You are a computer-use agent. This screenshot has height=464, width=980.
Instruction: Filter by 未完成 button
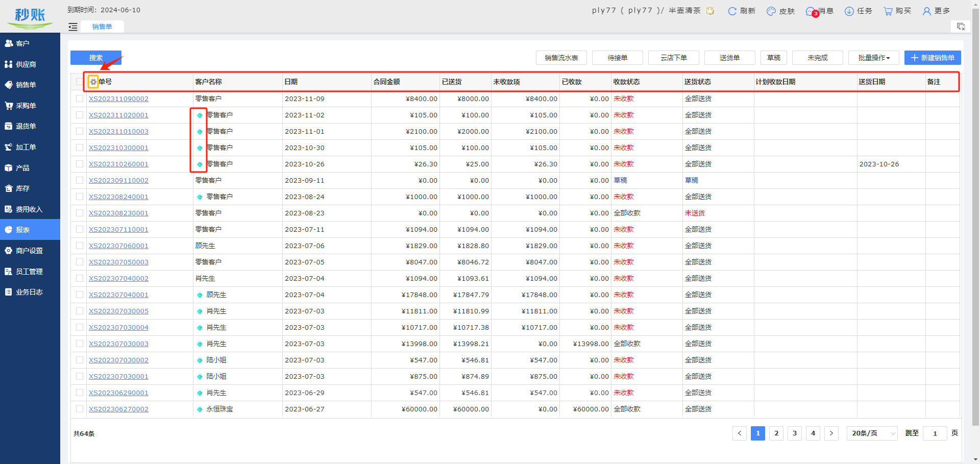point(818,58)
